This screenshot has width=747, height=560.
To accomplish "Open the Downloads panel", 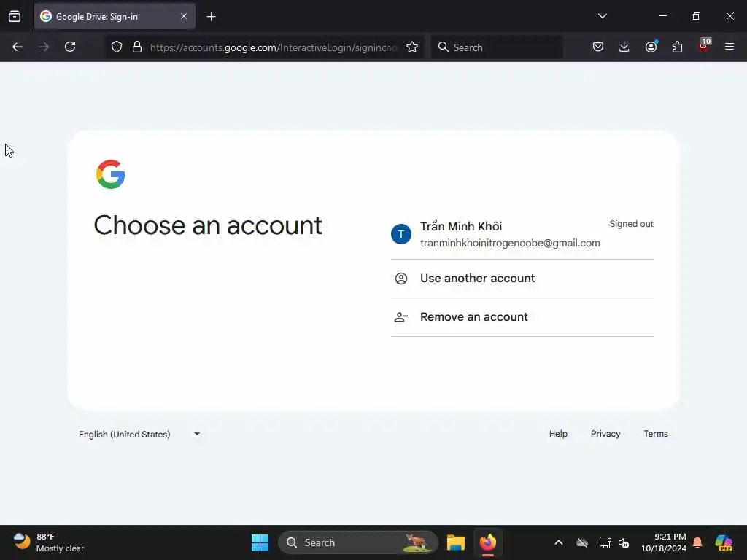I will pos(624,47).
